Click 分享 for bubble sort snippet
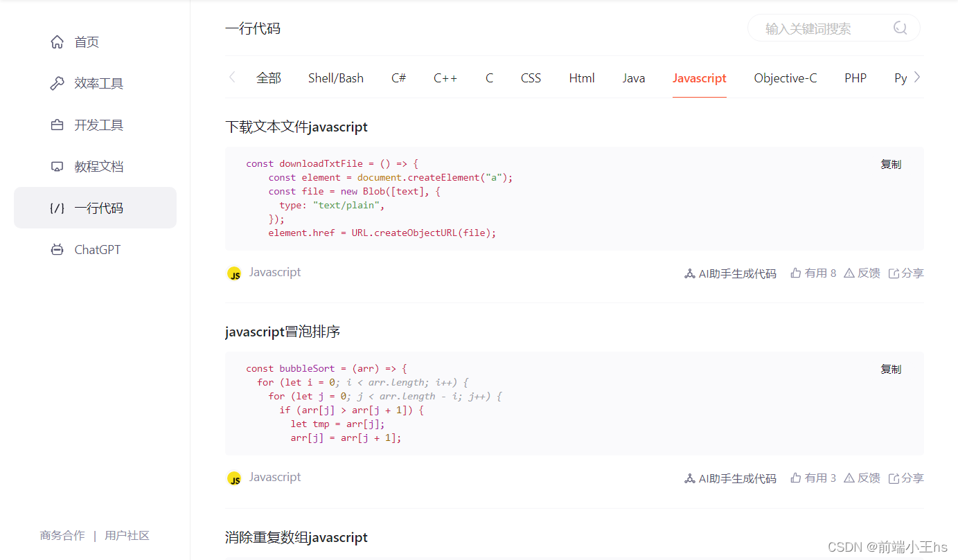958x560 pixels. pyautogui.click(x=912, y=478)
